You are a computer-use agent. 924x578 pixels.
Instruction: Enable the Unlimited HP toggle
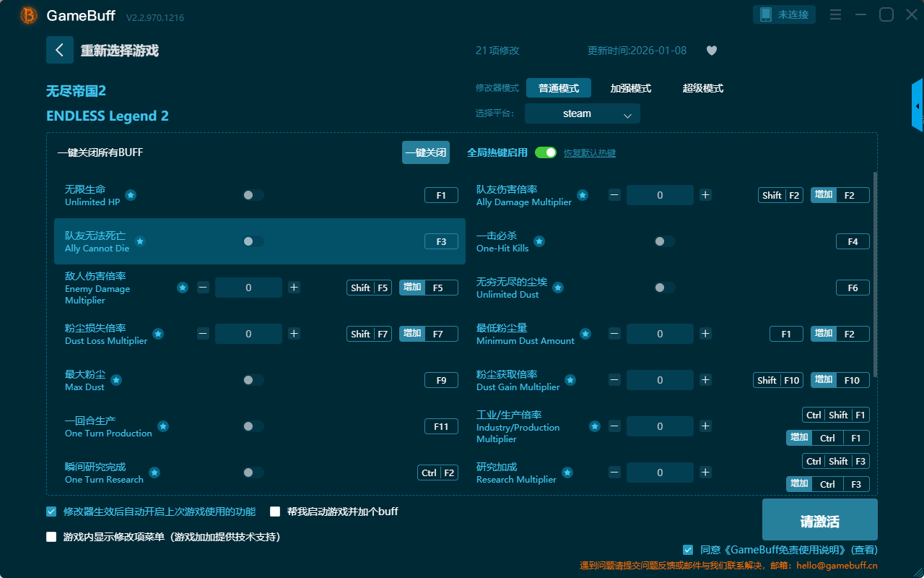[x=253, y=195]
